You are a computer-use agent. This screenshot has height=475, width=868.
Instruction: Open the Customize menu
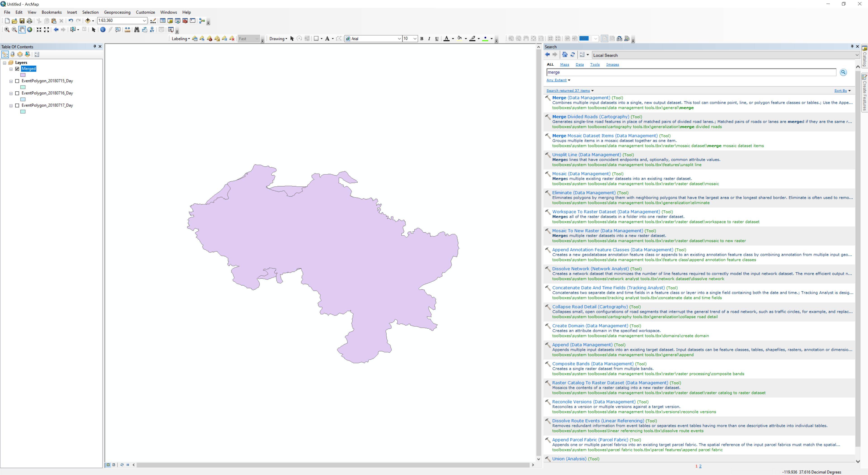click(x=145, y=12)
